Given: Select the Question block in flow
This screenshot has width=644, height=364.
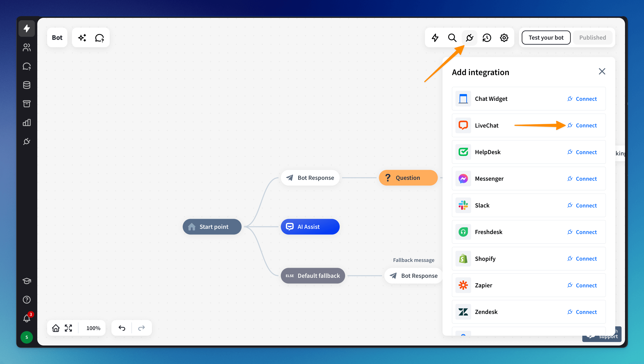Looking at the screenshot, I should [408, 178].
